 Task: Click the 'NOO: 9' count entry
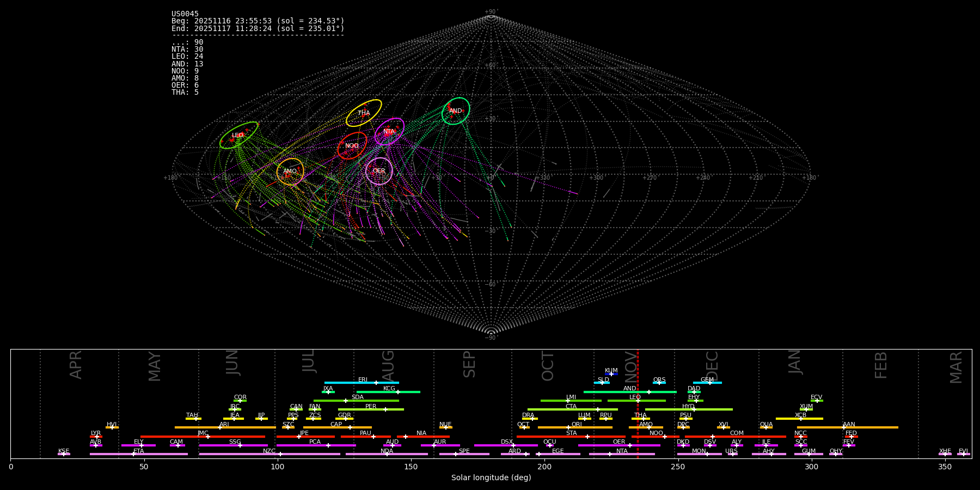click(185, 71)
